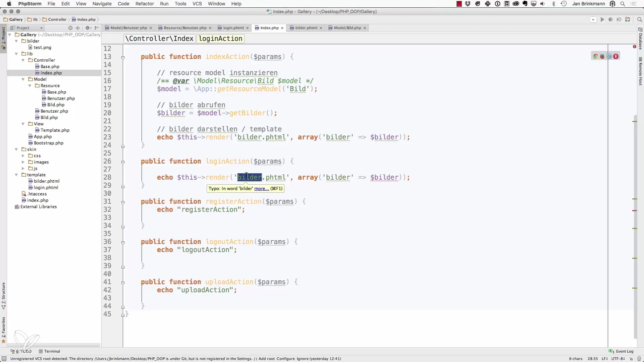The image size is (644, 362).
Task: Switch to the login.phtml tab
Action: click(233, 28)
